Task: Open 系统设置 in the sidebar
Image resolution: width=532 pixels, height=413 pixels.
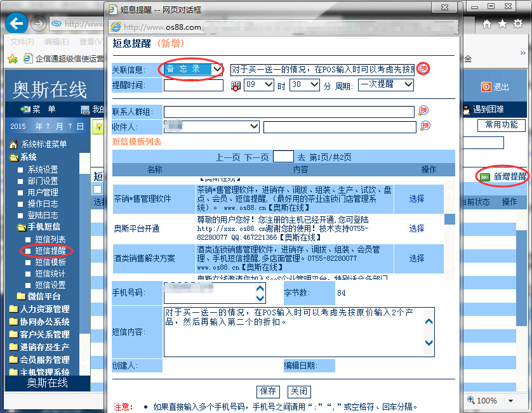Action: [x=43, y=169]
